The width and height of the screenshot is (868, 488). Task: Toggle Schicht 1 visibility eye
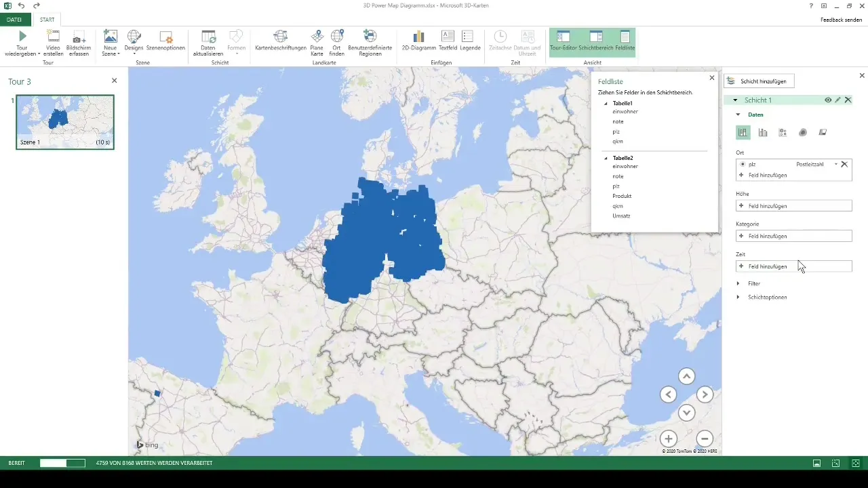pyautogui.click(x=828, y=100)
